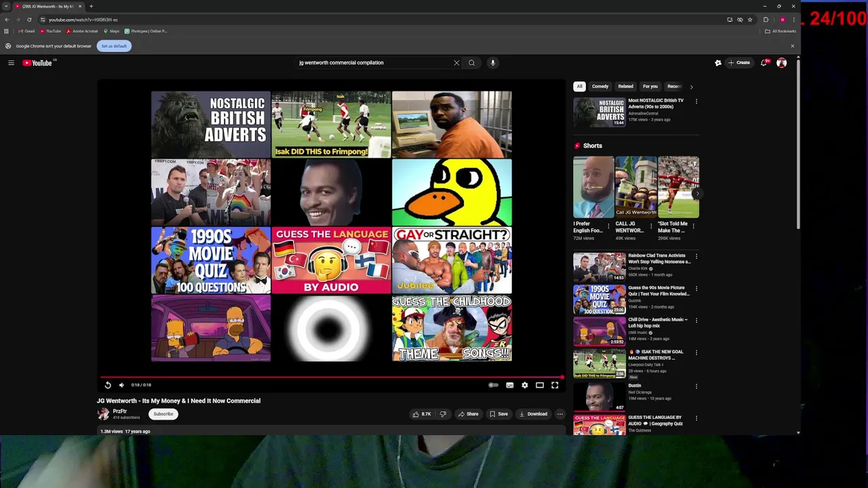Toggle subtitles/captions in player
Screen dimensions: 868x488
510,385
